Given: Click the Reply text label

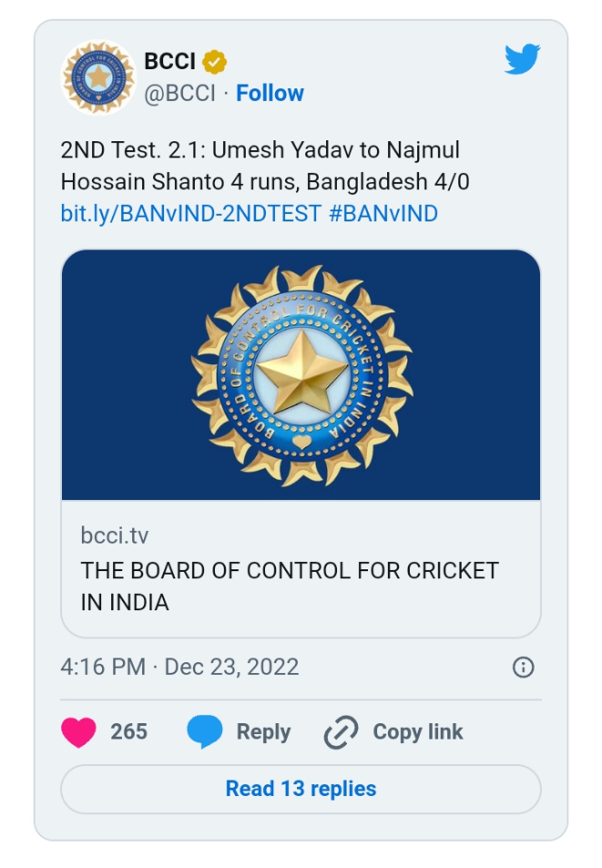Looking at the screenshot, I should point(263,732).
